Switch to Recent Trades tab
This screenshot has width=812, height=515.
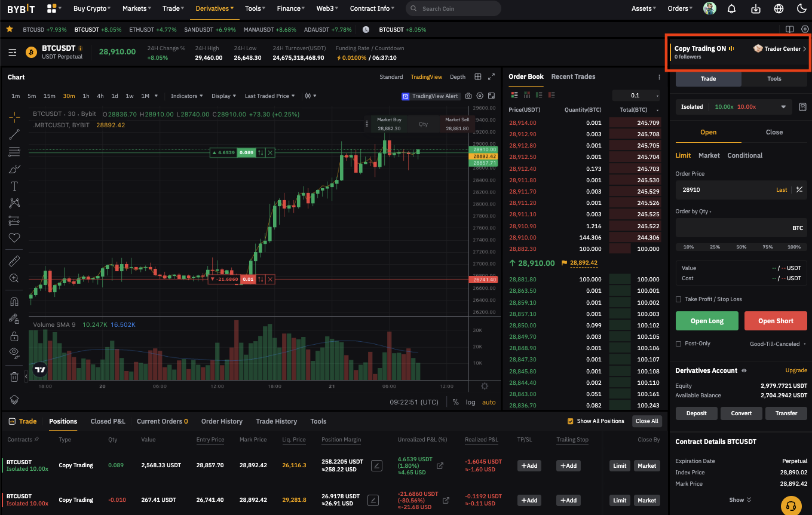coord(573,76)
